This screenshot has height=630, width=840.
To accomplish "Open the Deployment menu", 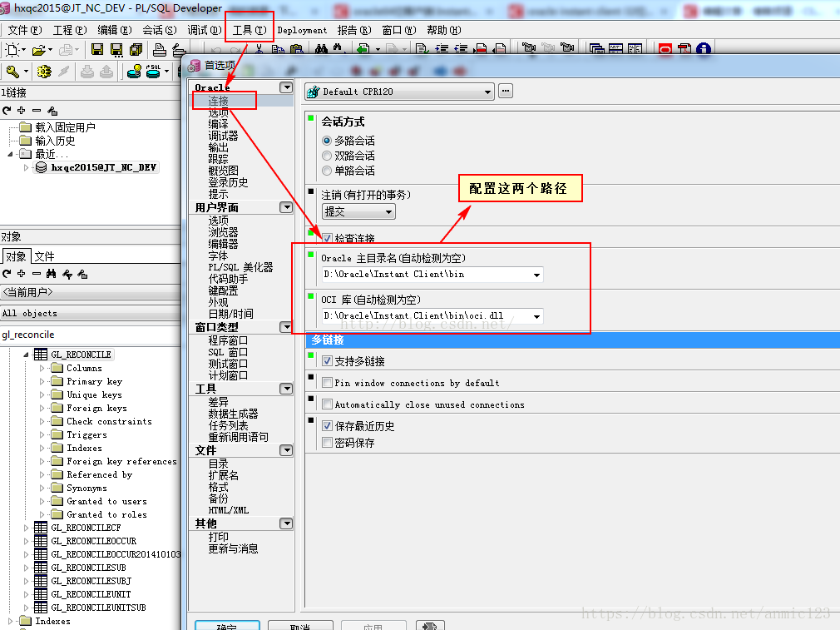I will (x=302, y=31).
